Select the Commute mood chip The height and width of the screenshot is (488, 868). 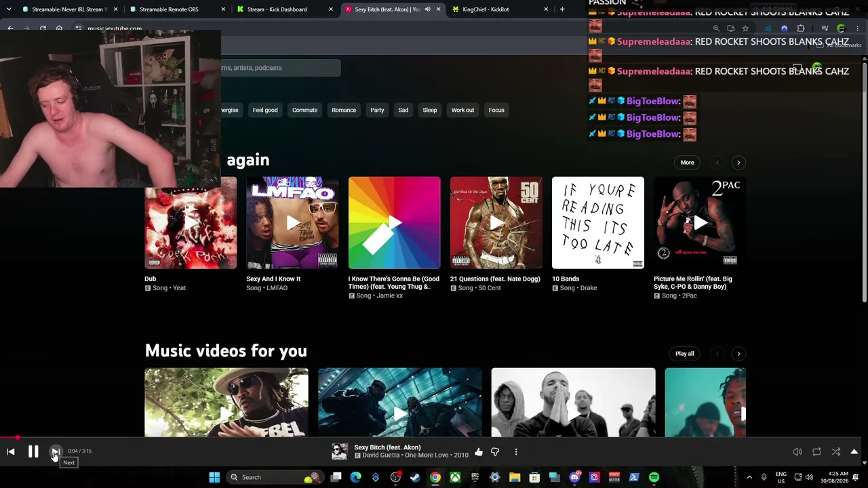point(304,110)
